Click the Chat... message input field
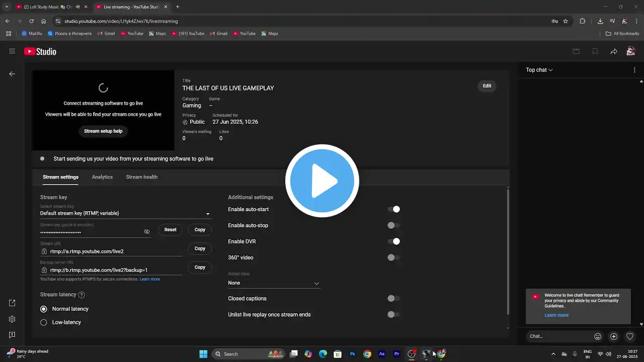 pyautogui.click(x=558, y=336)
